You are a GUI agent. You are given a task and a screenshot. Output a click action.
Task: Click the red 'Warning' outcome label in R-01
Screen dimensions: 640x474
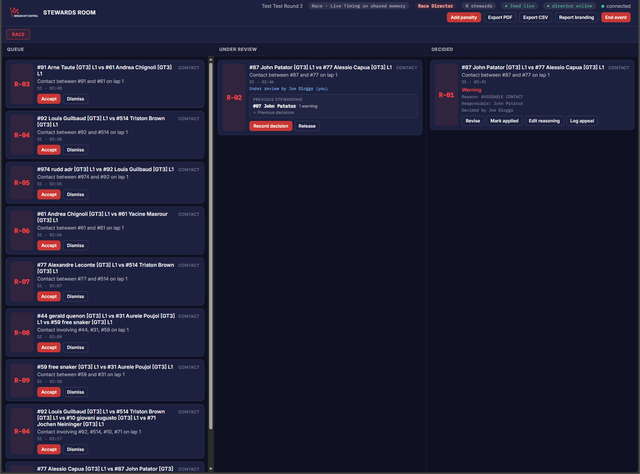click(471, 90)
